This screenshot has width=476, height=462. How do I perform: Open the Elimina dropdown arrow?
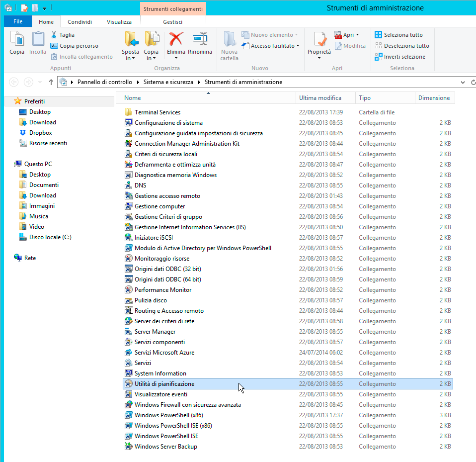tap(176, 58)
